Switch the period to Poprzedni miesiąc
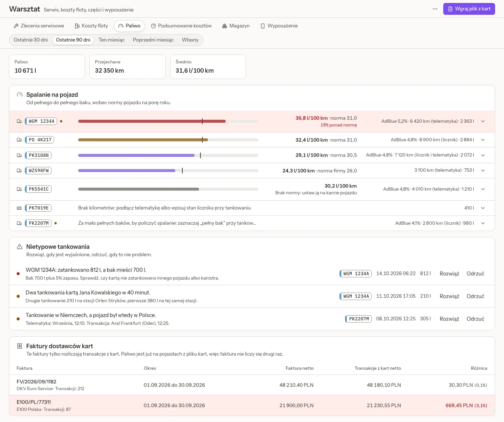 (x=153, y=40)
